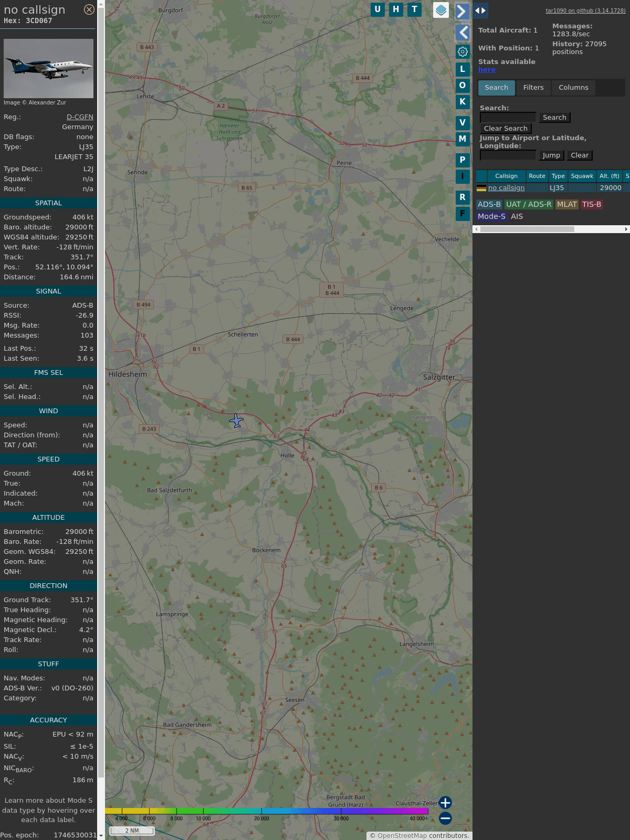Click the Learjet aircraft photo thumbnail

point(48,68)
